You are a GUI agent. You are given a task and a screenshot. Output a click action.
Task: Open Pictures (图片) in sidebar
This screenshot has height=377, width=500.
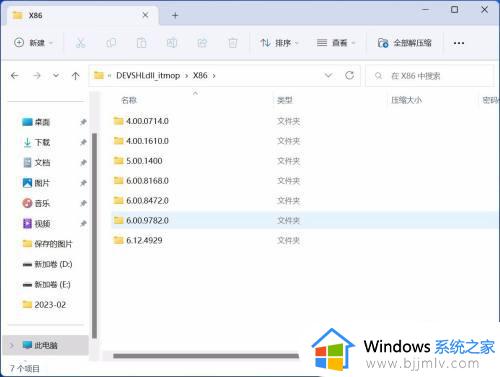point(36,183)
